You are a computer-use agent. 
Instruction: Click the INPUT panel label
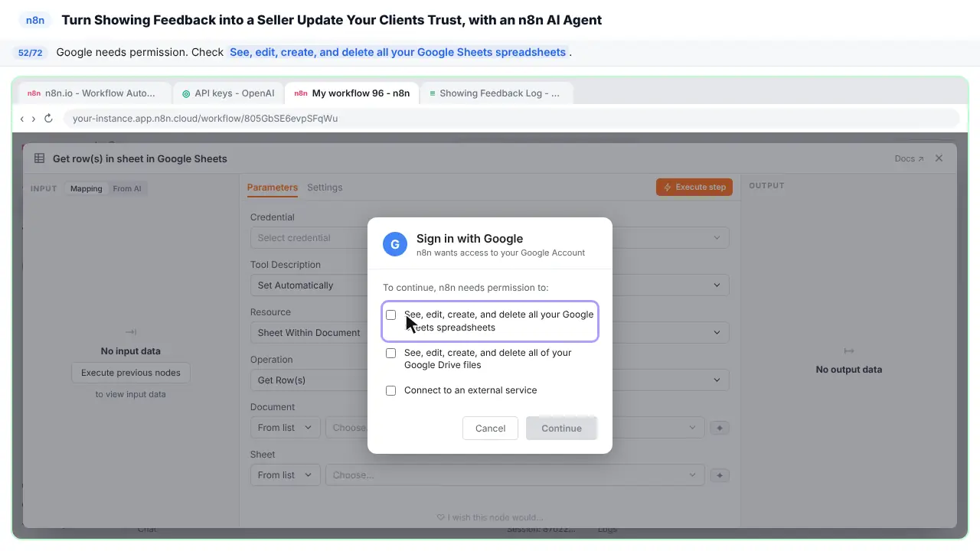click(44, 189)
